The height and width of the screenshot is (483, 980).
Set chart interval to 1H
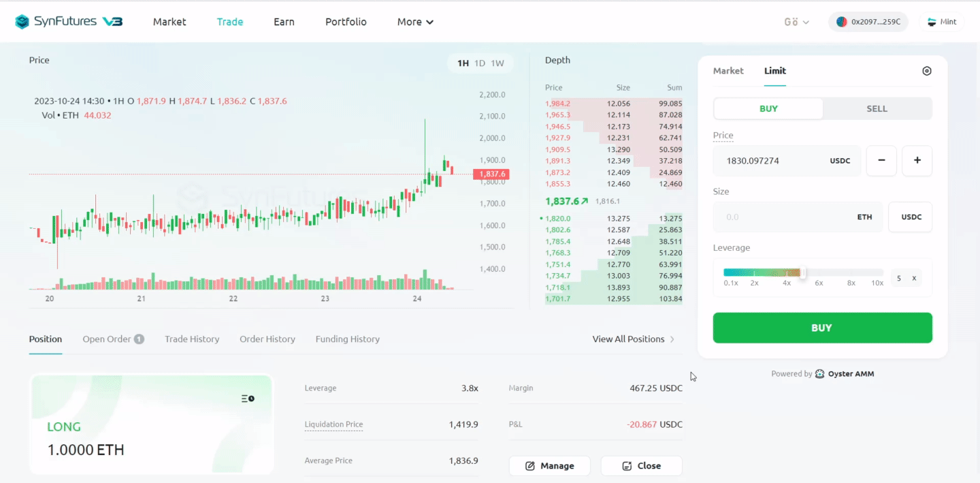[x=463, y=63]
